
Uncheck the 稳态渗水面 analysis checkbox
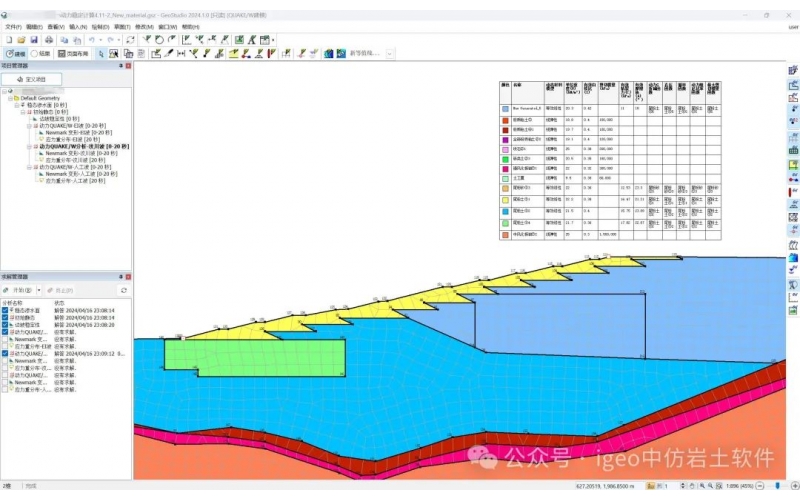pyautogui.click(x=5, y=310)
